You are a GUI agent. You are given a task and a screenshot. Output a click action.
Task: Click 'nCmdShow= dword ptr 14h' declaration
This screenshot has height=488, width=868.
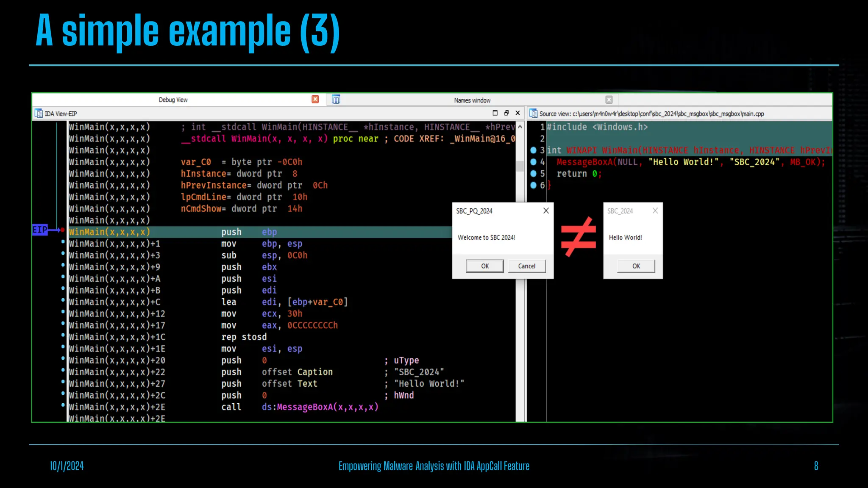(x=242, y=209)
